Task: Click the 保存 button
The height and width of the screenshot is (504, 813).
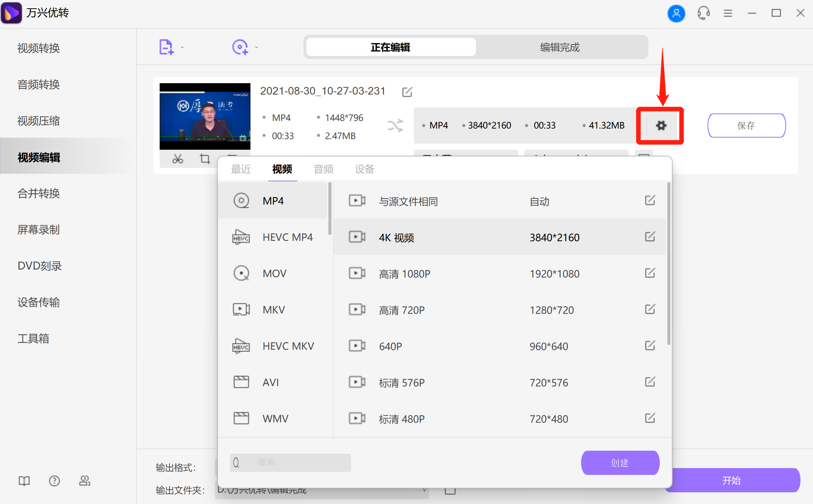Action: click(x=746, y=125)
